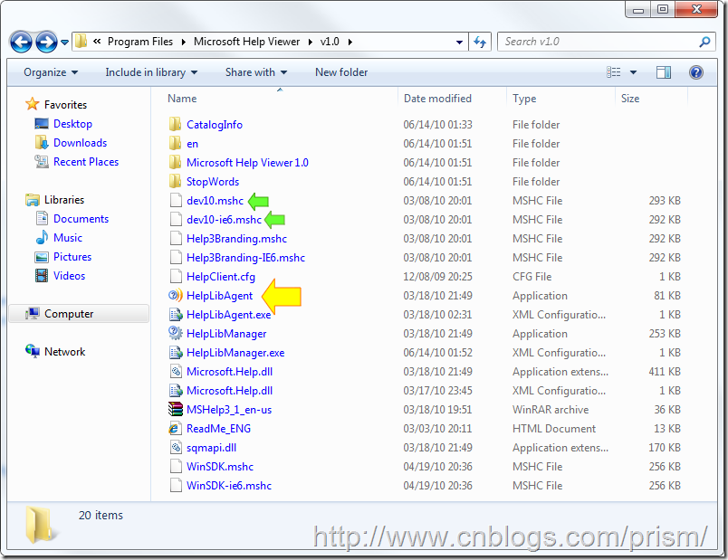Expand the address bar history dropdown arrow
The width and height of the screenshot is (728, 560).
pyautogui.click(x=459, y=43)
